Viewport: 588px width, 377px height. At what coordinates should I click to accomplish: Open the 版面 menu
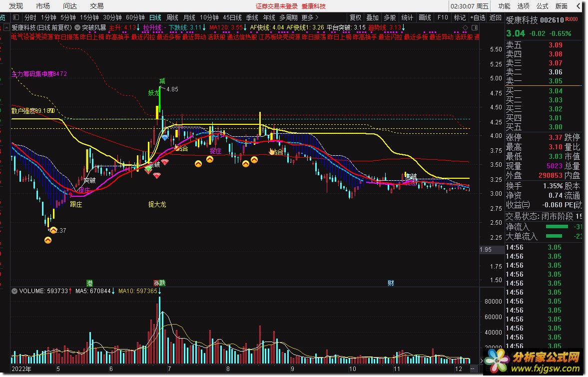click(562, 6)
